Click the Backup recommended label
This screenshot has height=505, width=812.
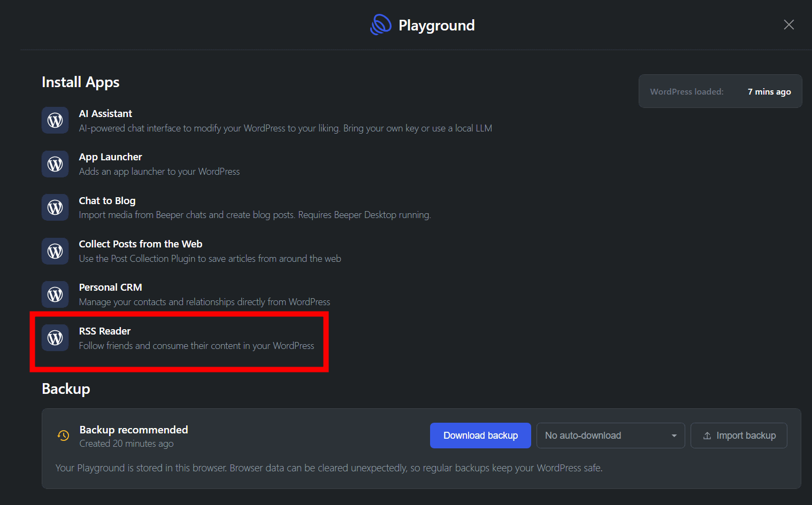coord(134,430)
